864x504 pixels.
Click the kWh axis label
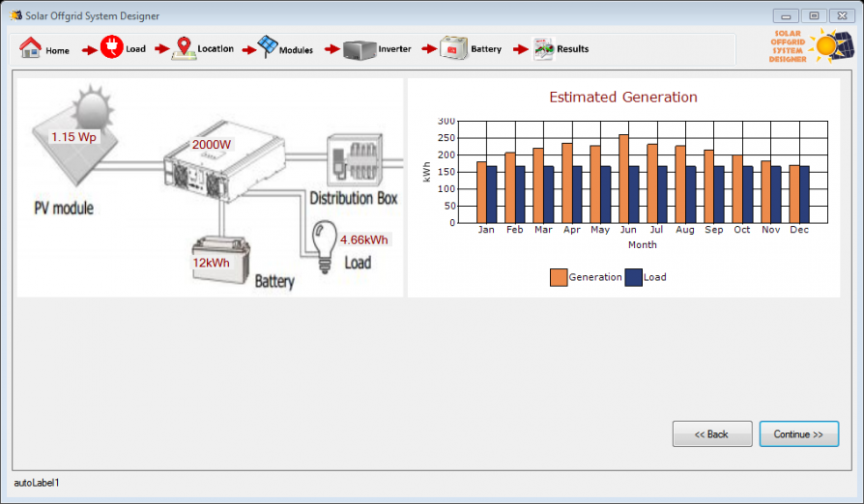pyautogui.click(x=426, y=172)
